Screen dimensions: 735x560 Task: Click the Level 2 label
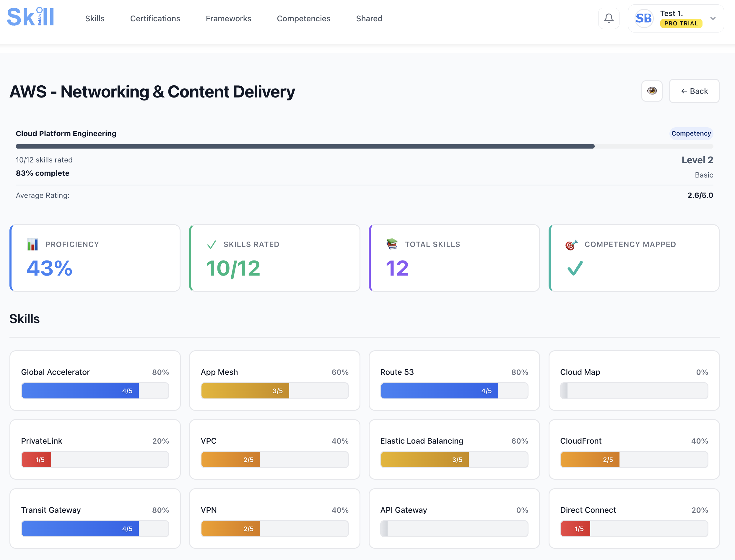697,160
